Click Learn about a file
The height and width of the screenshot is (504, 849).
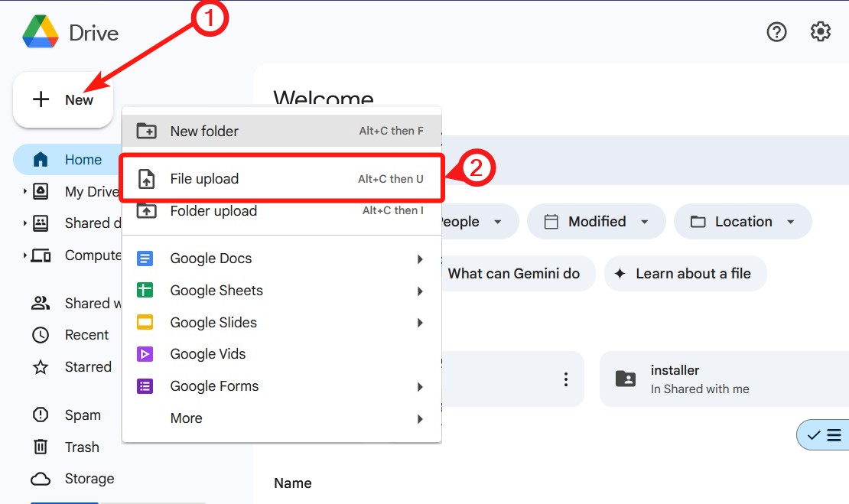tap(685, 273)
